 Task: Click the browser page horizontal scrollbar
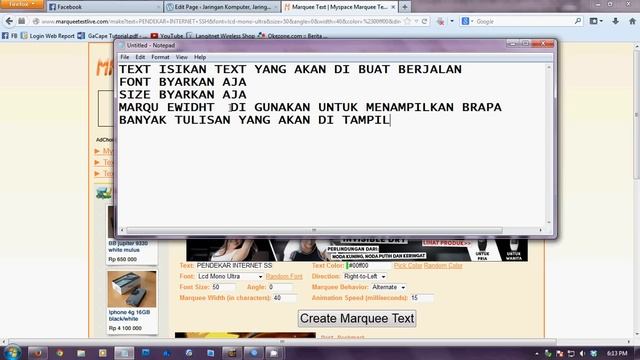click(282, 341)
